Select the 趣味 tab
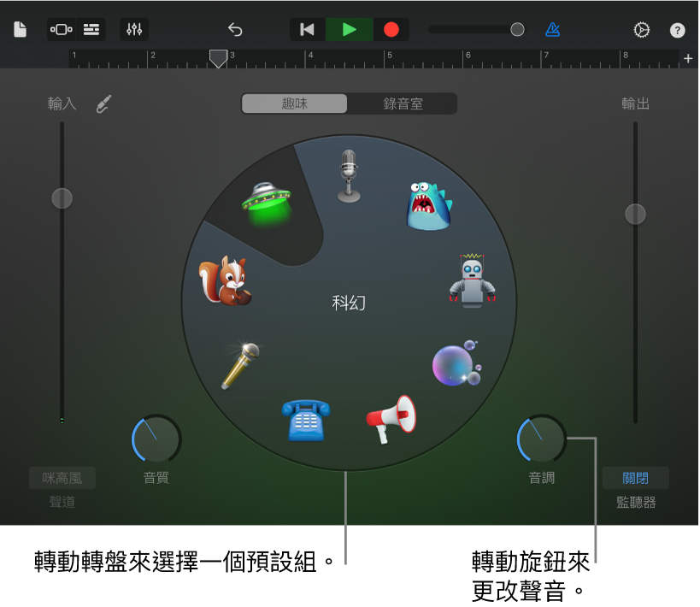 click(295, 103)
